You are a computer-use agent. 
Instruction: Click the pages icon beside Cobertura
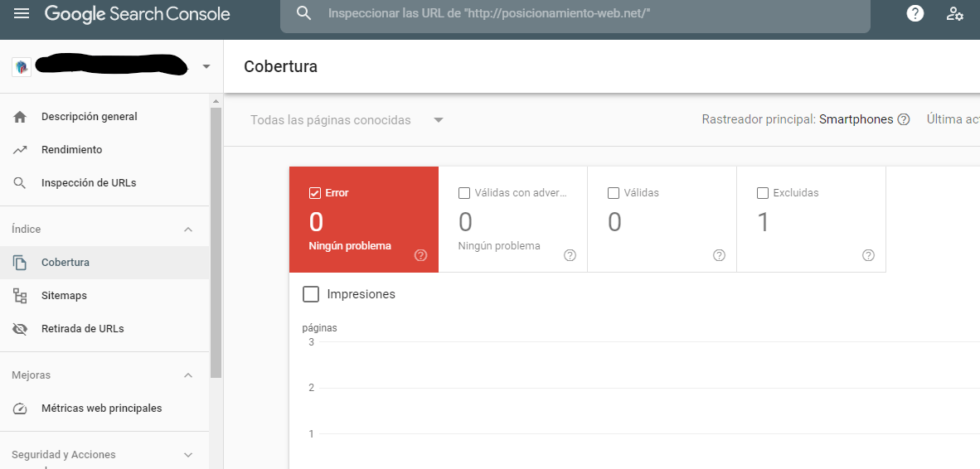20,263
